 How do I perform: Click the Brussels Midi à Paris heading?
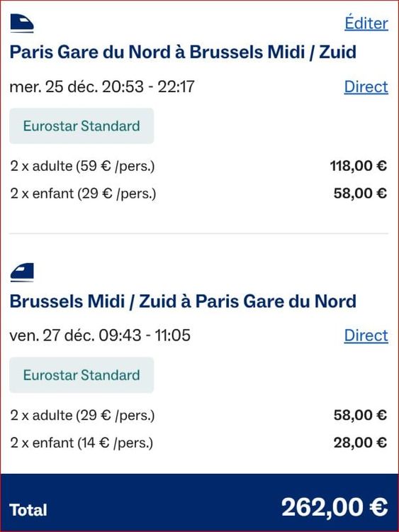point(183,301)
